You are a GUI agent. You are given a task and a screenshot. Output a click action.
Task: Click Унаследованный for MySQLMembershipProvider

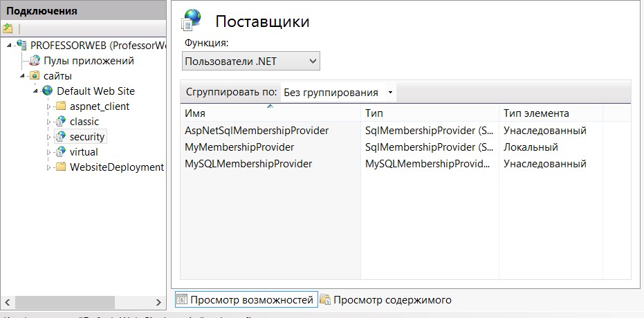pos(545,164)
